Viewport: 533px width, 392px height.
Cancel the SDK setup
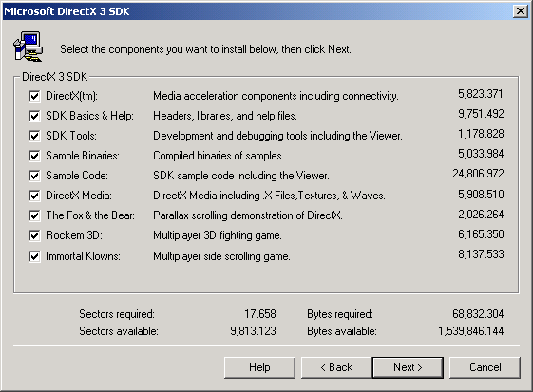485,367
